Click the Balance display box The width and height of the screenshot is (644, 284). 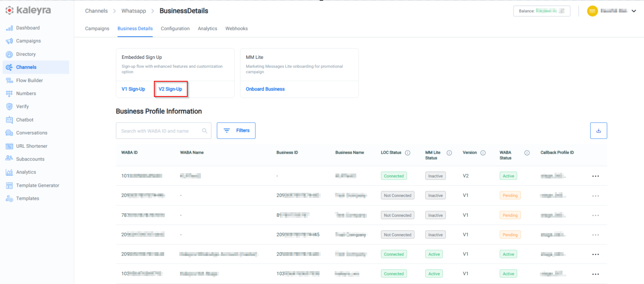click(x=542, y=11)
